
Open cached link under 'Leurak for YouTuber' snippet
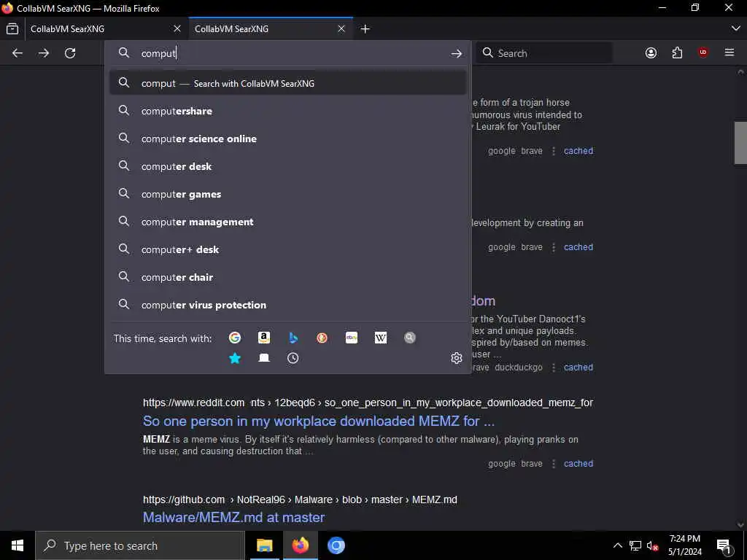click(578, 150)
